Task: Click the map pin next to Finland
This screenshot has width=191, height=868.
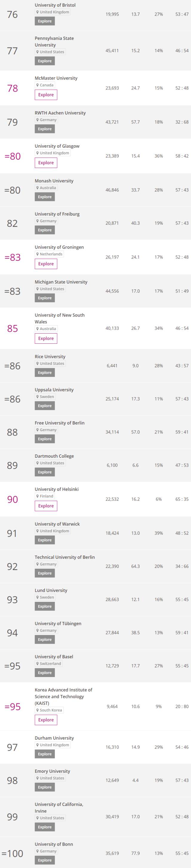Action: (38, 496)
